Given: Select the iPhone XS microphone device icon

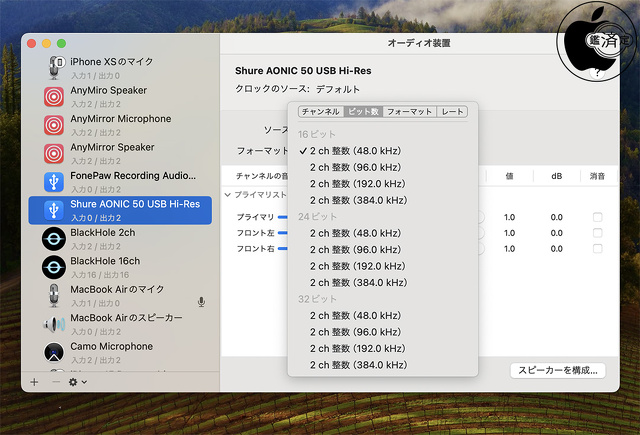Looking at the screenshot, I should click(x=54, y=68).
